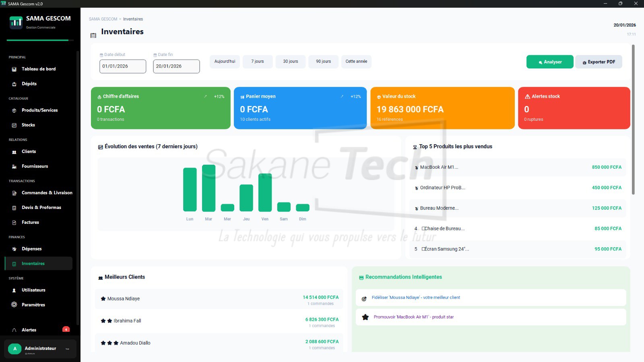Click the star icon beside Moussa Ndiaye

pos(103,299)
